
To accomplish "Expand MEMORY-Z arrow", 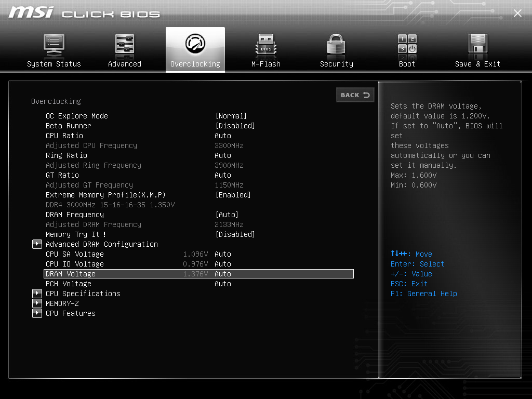I will (x=37, y=303).
